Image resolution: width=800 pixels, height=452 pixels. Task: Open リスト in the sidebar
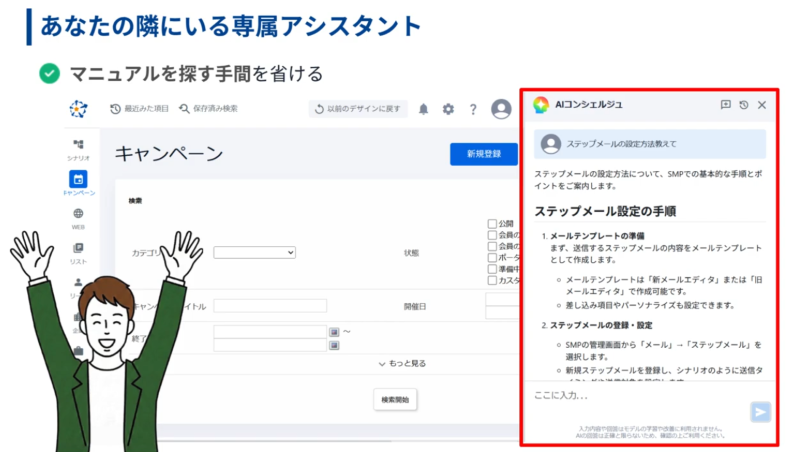click(x=78, y=253)
